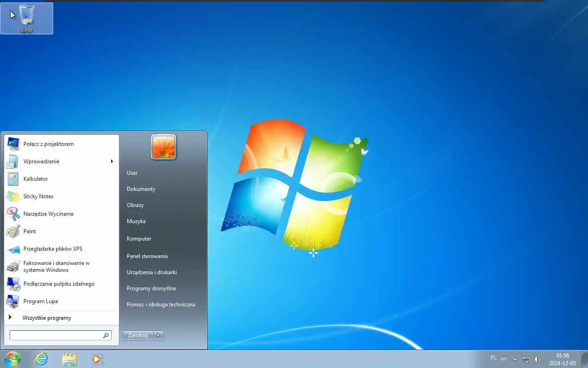Click the speaker volume tray icon

click(537, 359)
